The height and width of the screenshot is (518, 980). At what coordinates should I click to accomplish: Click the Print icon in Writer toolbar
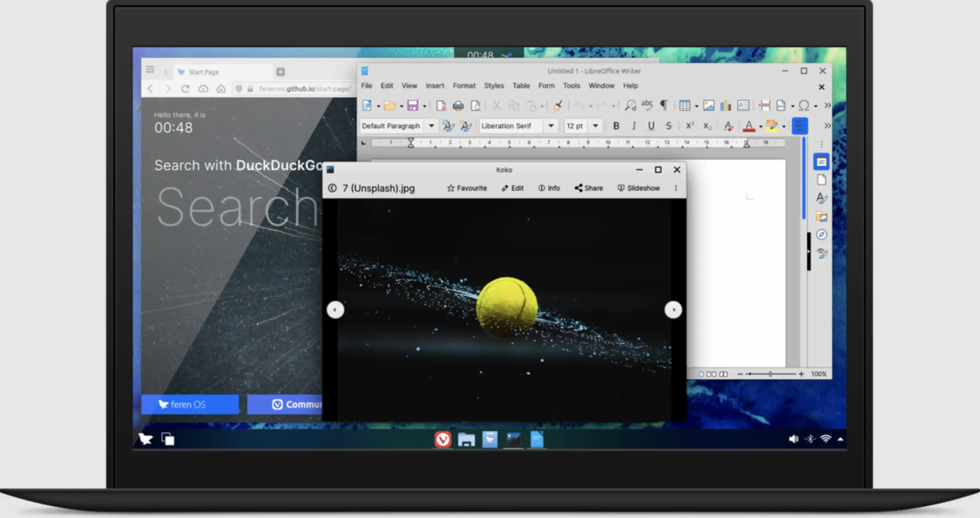coord(458,106)
